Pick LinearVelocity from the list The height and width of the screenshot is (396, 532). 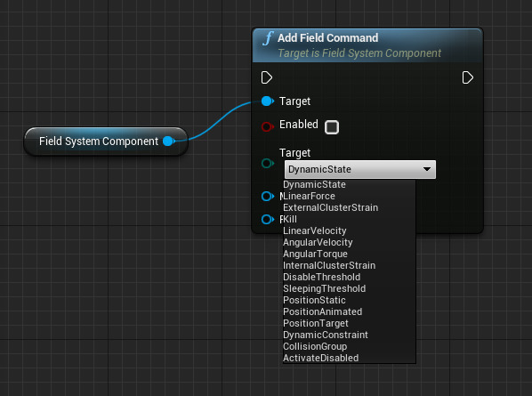point(349,230)
